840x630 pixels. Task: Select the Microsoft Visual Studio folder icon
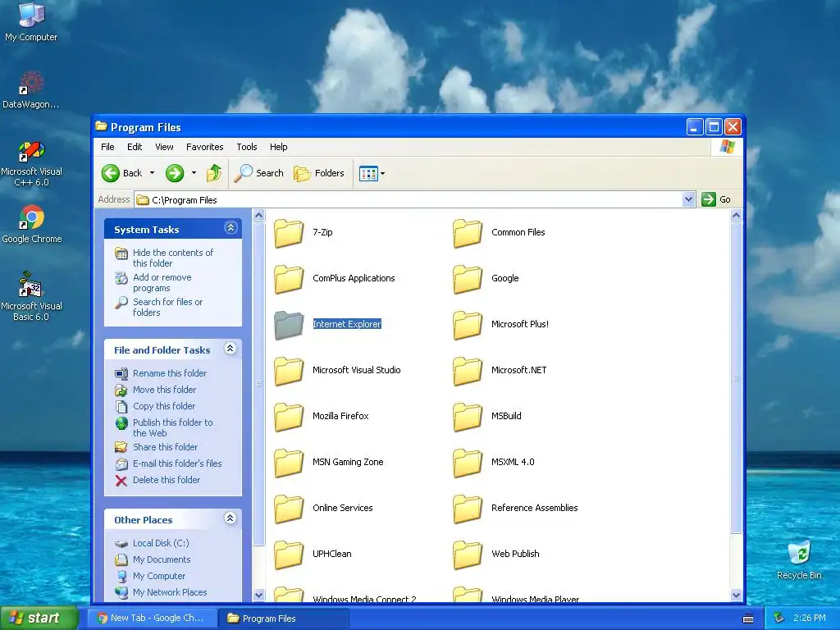pyautogui.click(x=289, y=372)
